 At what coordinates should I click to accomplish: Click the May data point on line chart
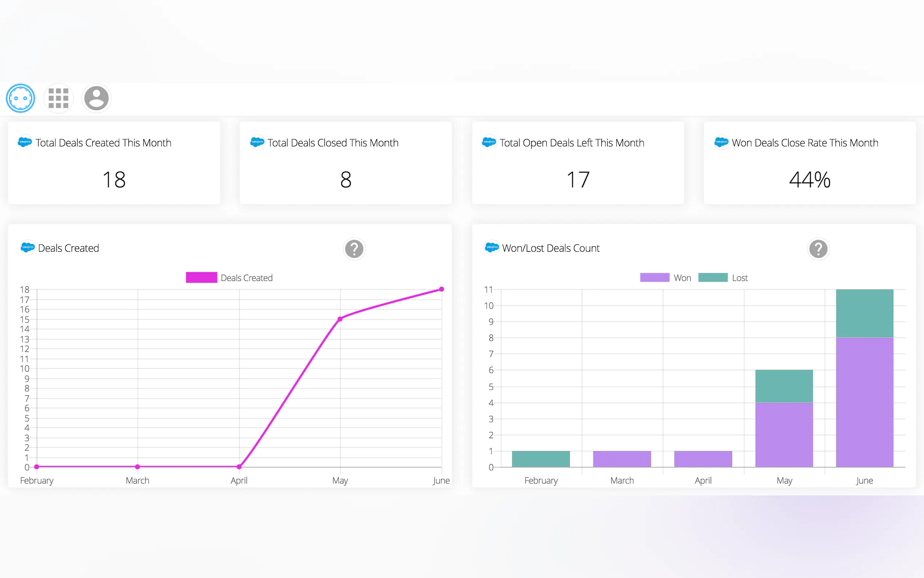[340, 319]
